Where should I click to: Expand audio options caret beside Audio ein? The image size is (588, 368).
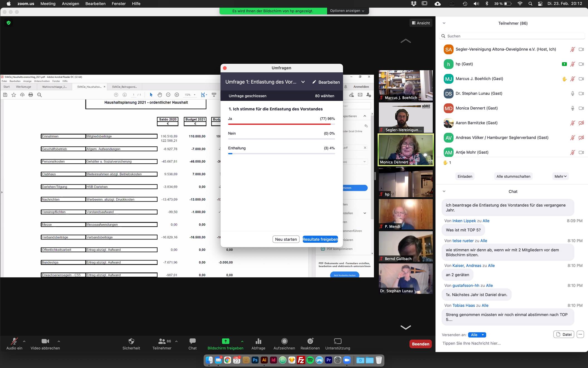(x=24, y=341)
